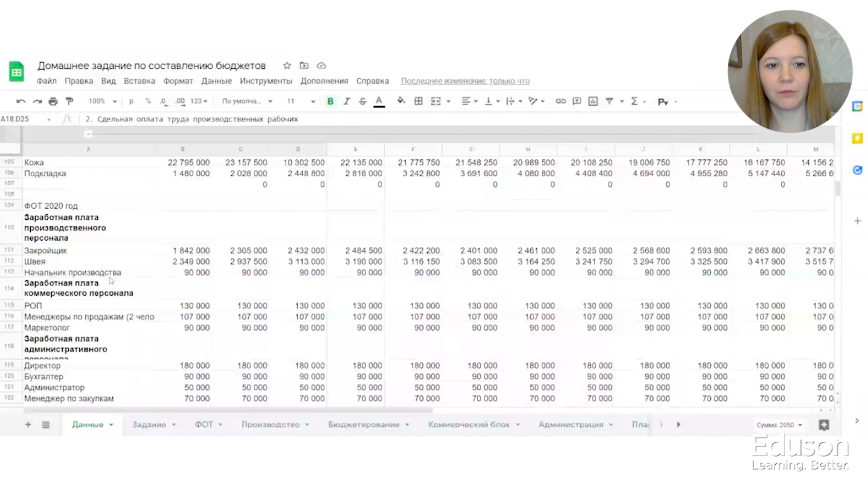Open fill color picker
Screen dimensions: 868x481
click(401, 101)
